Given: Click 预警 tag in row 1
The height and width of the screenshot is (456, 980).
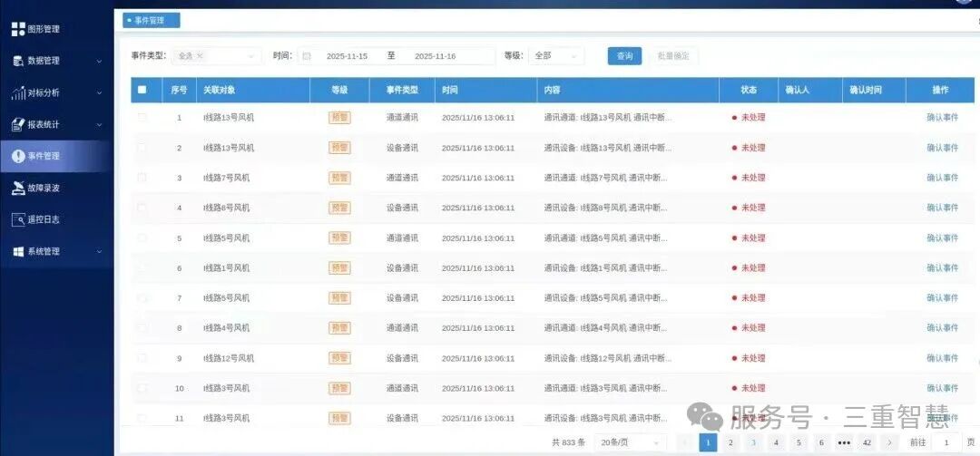Looking at the screenshot, I should coord(339,118).
